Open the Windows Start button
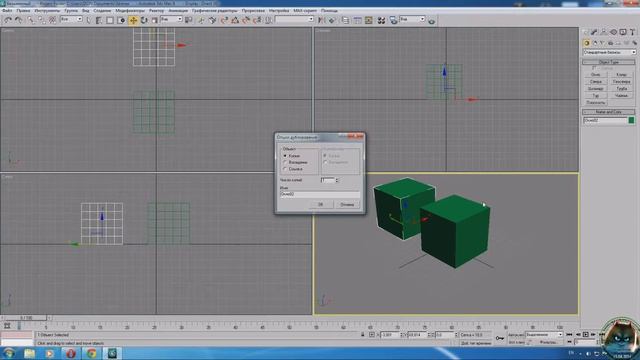This screenshot has height=360, width=640. [x=9, y=353]
